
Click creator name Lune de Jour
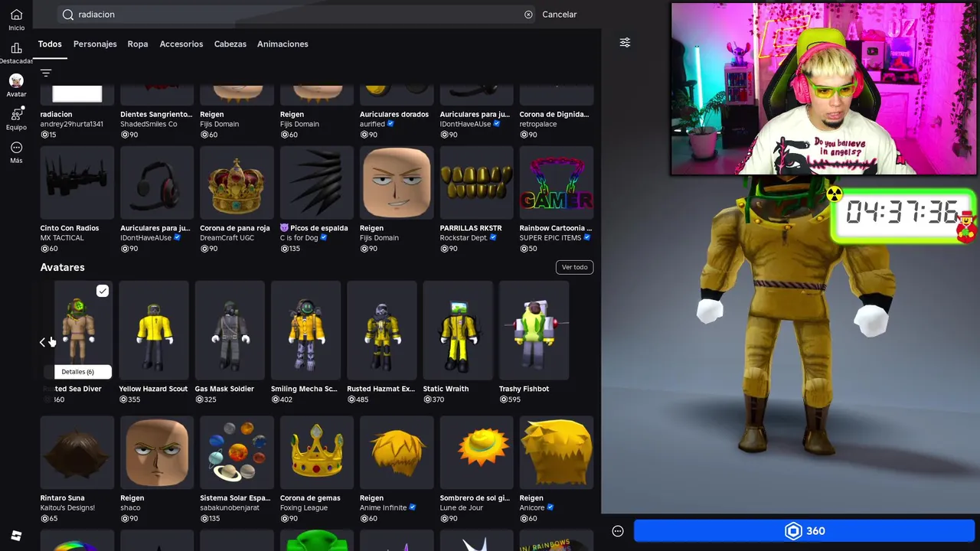[x=463, y=507]
